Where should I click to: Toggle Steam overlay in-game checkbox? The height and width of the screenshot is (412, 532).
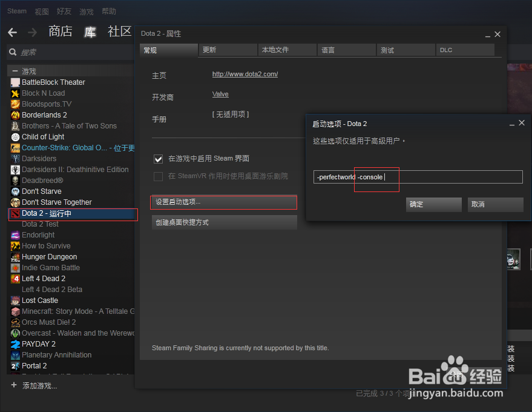(x=158, y=159)
